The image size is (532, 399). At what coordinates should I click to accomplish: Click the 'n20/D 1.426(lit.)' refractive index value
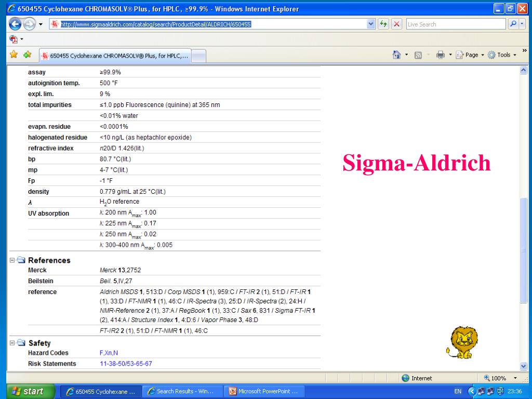(122, 148)
